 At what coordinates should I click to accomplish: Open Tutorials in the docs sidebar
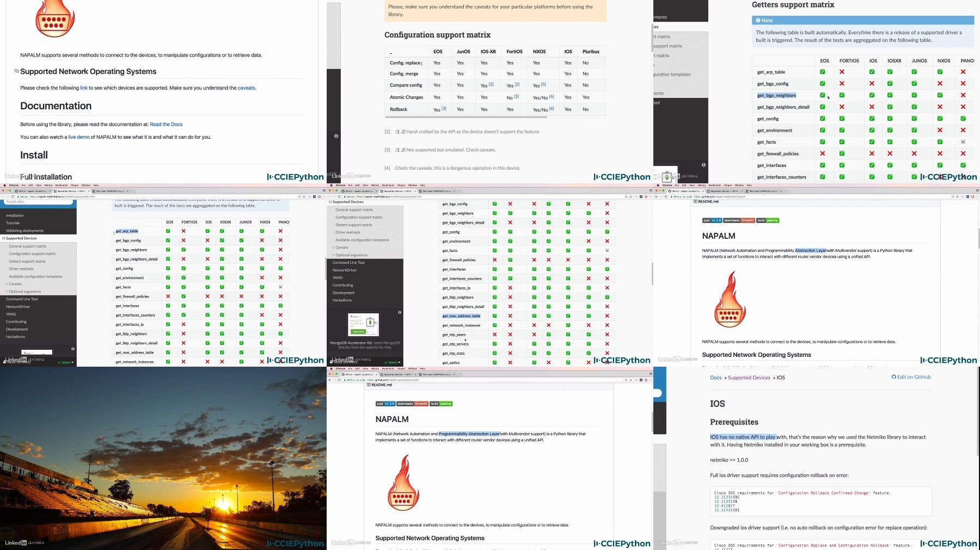point(13,223)
